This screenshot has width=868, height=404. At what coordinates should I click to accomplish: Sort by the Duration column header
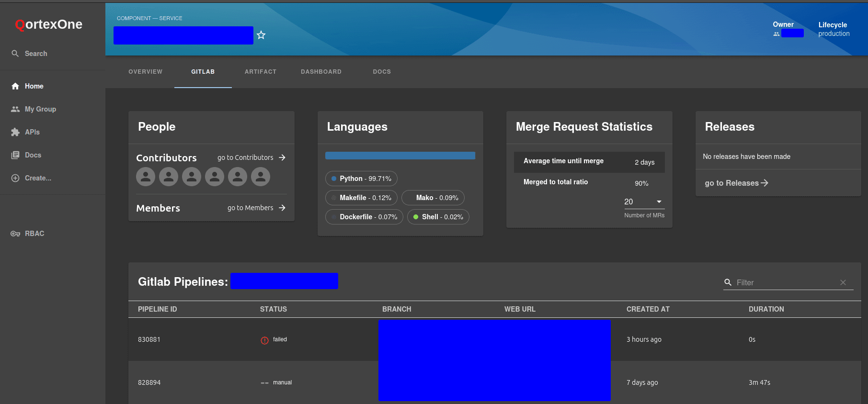[766, 309]
